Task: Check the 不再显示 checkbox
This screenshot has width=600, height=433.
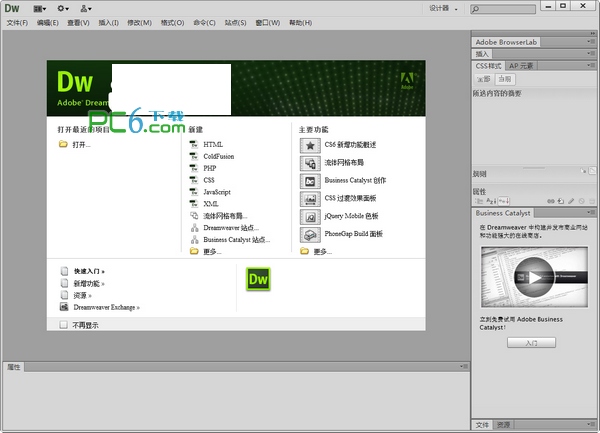Action: [64, 325]
